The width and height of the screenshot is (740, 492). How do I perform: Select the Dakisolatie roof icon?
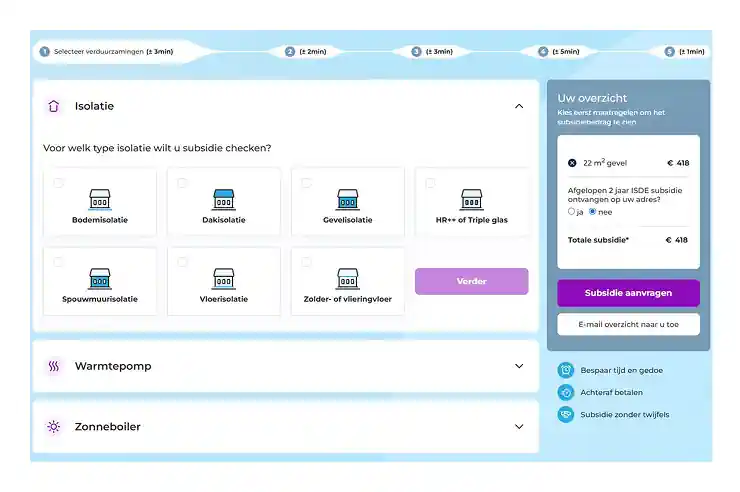pyautogui.click(x=224, y=198)
